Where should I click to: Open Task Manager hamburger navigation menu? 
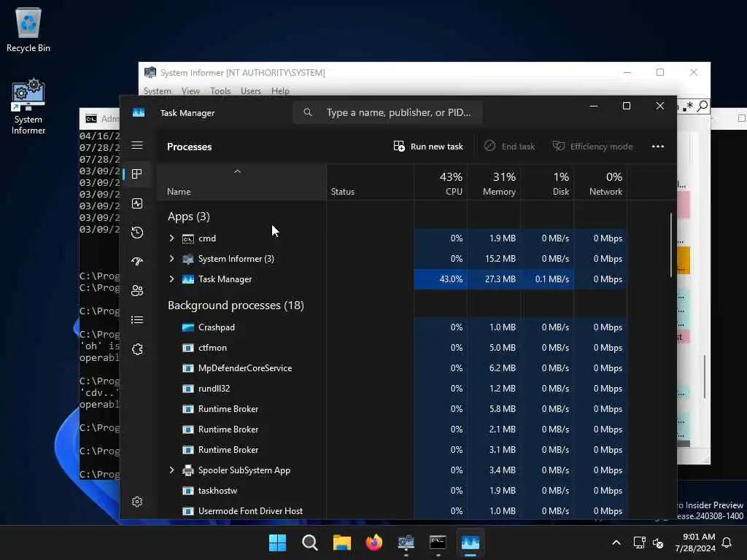(x=137, y=145)
